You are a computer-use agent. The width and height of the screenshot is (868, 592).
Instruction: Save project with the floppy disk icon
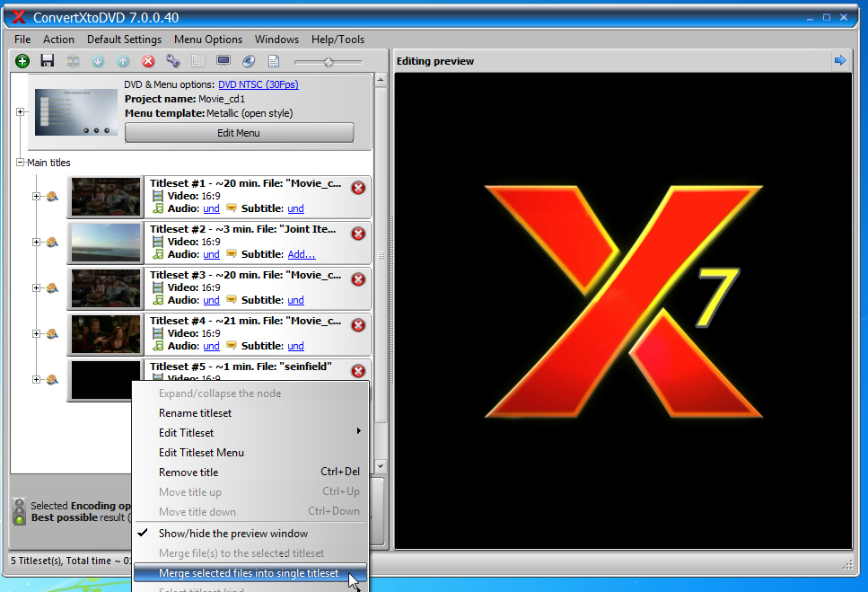click(48, 60)
